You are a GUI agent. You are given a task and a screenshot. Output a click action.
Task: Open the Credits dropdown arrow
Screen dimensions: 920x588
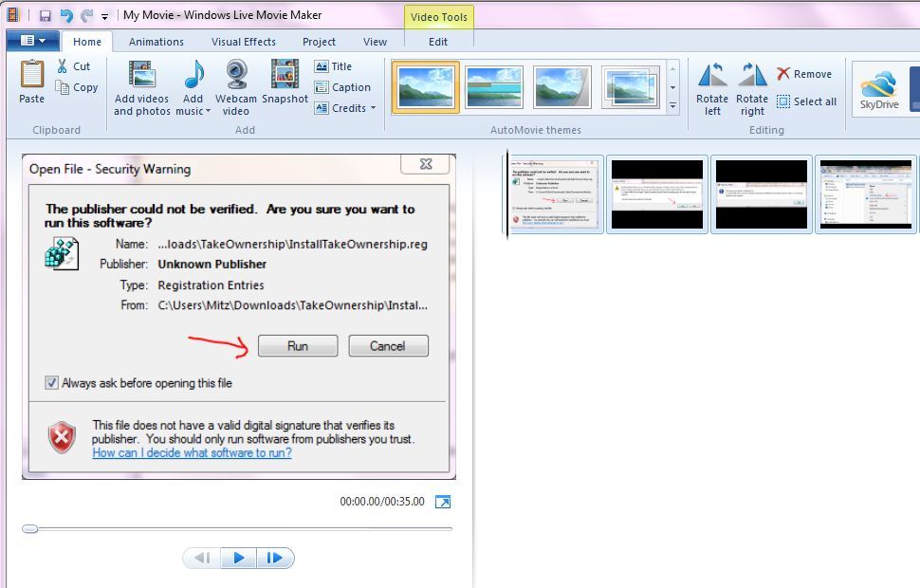click(373, 108)
